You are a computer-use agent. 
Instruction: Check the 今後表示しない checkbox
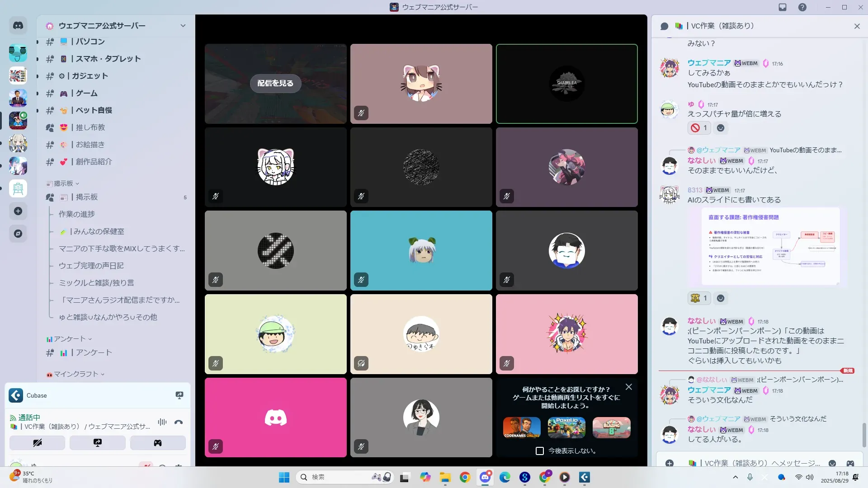[x=540, y=451]
